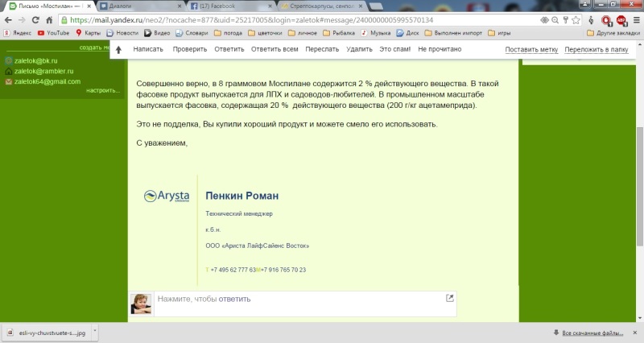Viewport: 644px width, 343px height.
Task: Click the sender avatar next to reply box
Action: (x=141, y=304)
